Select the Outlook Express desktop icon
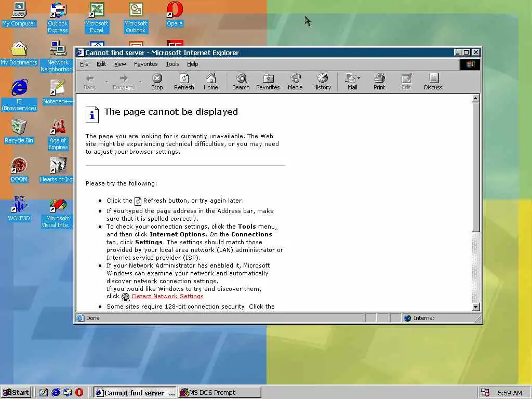Screen dimensions: 532x399 tap(58, 18)
